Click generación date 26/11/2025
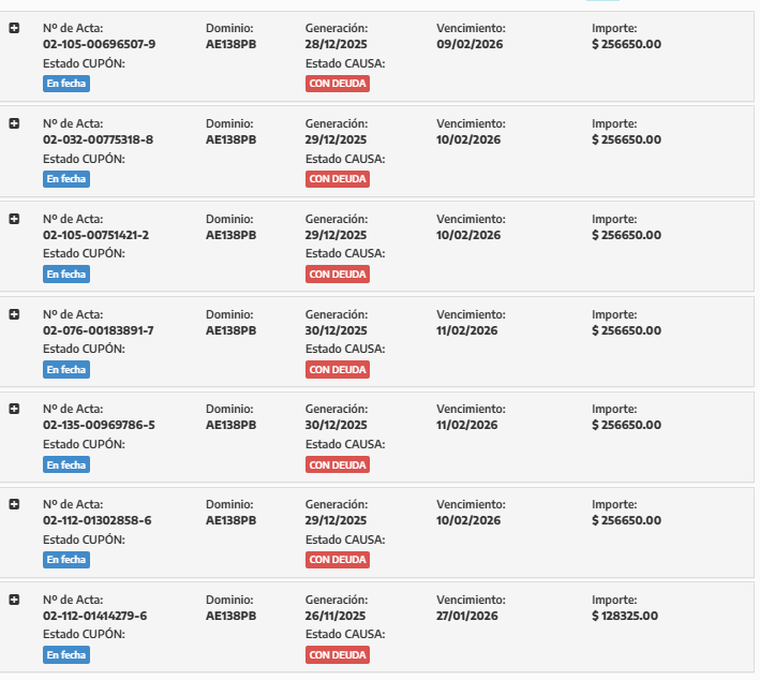 point(336,616)
